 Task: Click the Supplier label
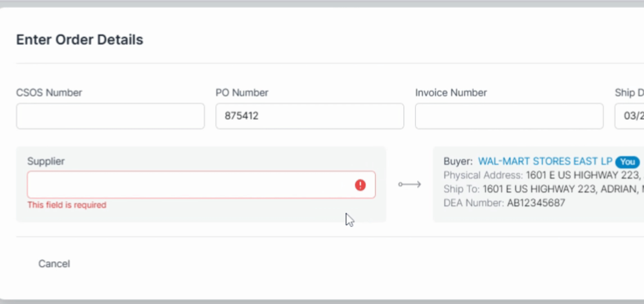[46, 161]
